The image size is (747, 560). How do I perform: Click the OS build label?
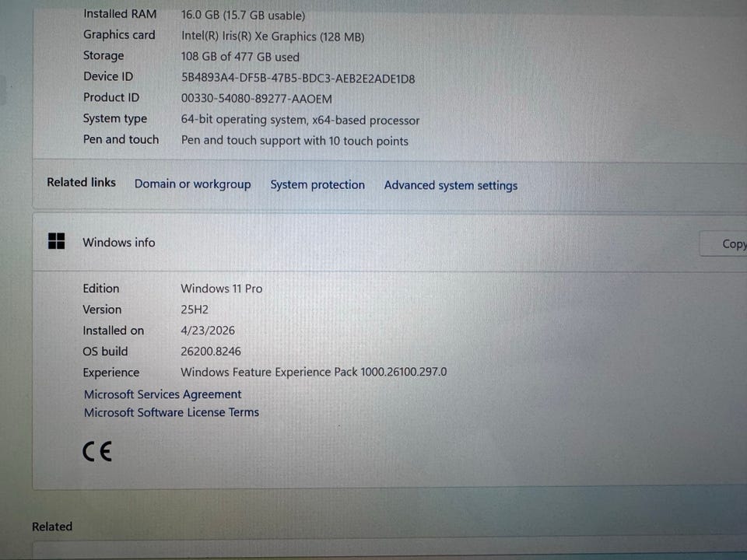point(105,352)
